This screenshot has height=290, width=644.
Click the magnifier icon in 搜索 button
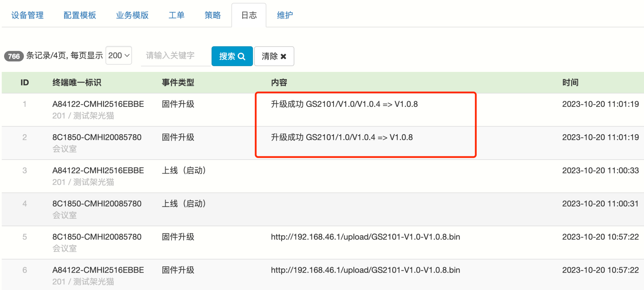(241, 57)
